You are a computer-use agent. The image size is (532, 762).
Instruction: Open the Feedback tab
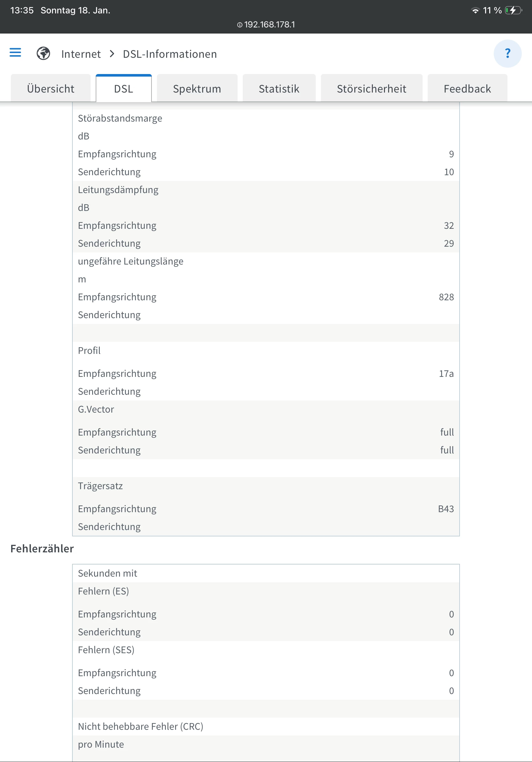coord(467,89)
